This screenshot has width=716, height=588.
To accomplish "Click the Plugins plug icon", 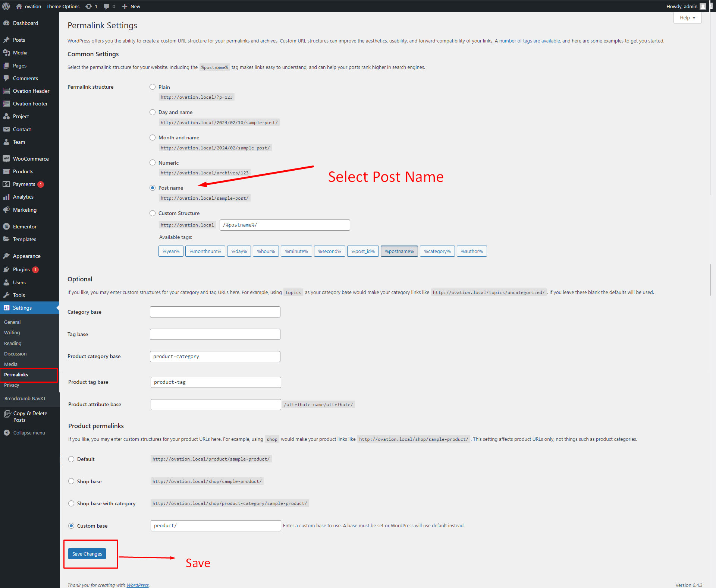I will click(x=6, y=269).
